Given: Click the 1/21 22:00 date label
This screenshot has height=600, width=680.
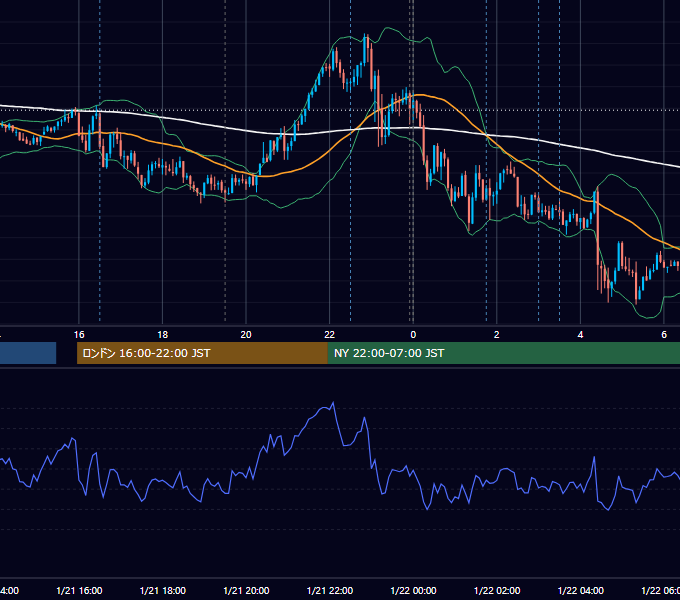Looking at the screenshot, I should pos(330,590).
